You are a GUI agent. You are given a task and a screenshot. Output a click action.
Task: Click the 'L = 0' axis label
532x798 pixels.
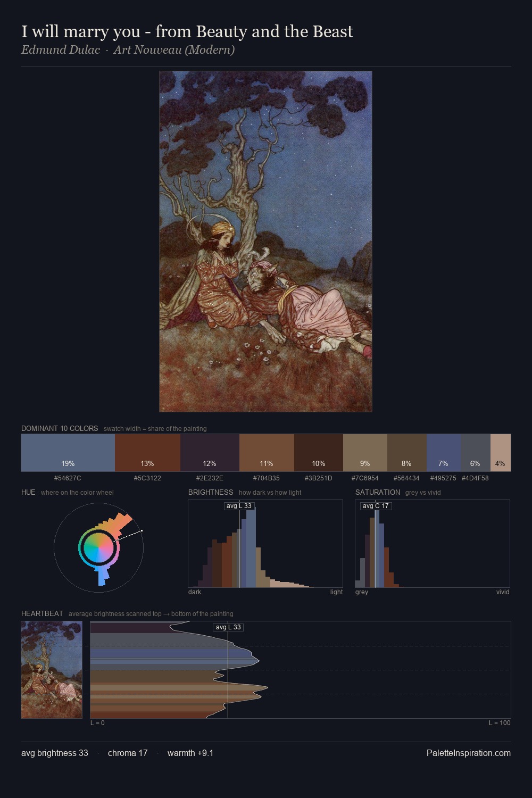[x=97, y=723]
